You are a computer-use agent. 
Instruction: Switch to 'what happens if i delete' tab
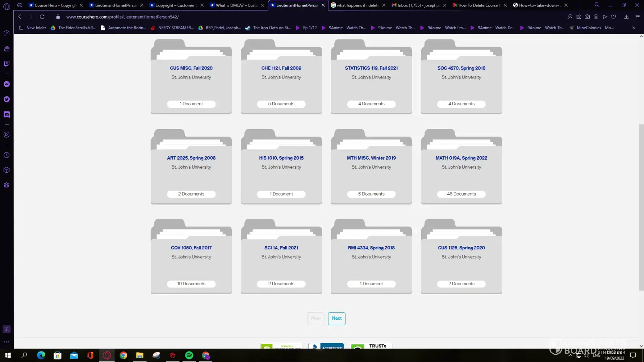coord(358,5)
